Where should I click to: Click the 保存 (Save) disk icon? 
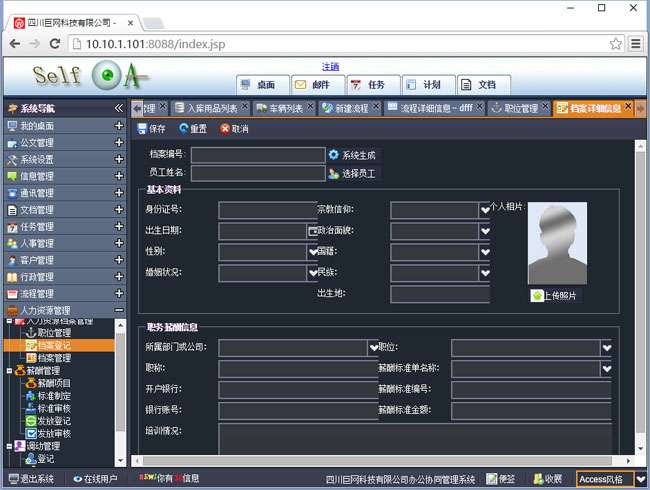pyautogui.click(x=143, y=129)
